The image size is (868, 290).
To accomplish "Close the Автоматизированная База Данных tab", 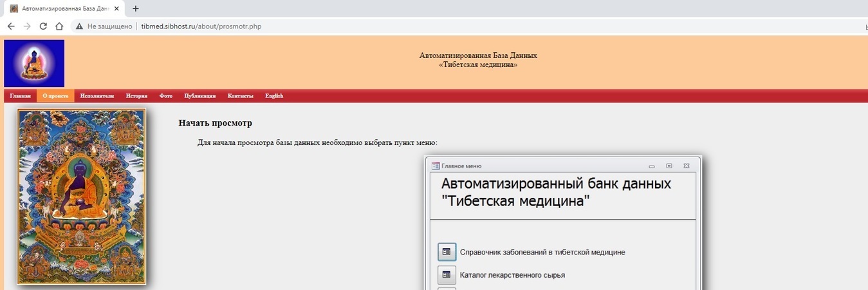I will [116, 8].
